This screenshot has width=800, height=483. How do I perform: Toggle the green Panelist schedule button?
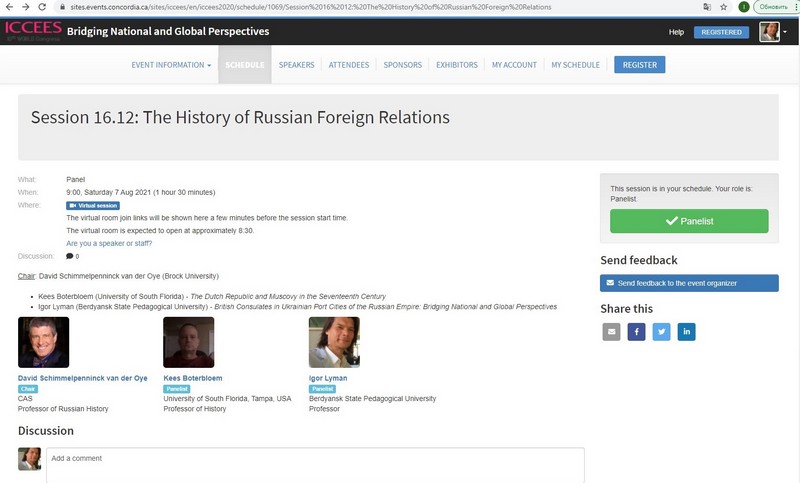point(689,221)
